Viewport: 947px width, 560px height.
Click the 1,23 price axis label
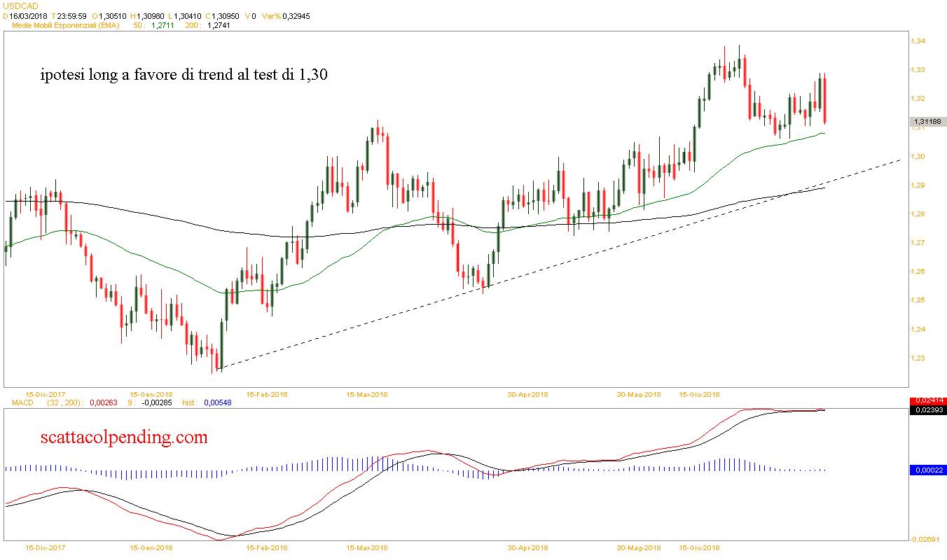pos(918,358)
